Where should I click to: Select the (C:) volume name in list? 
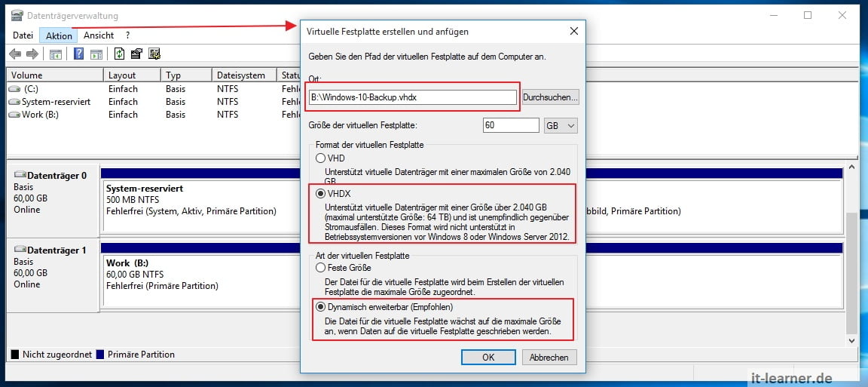click(x=31, y=89)
